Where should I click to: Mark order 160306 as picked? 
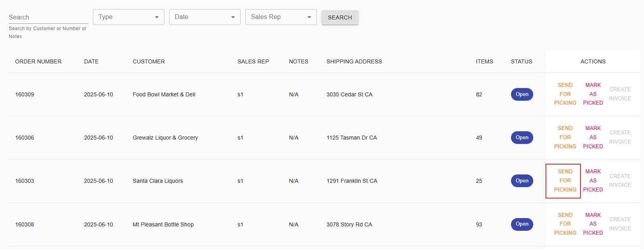[593, 137]
